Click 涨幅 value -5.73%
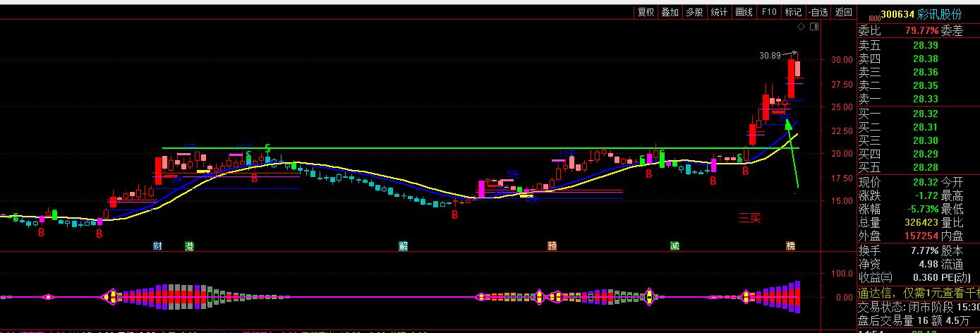The height and width of the screenshot is (333, 980). click(x=921, y=209)
